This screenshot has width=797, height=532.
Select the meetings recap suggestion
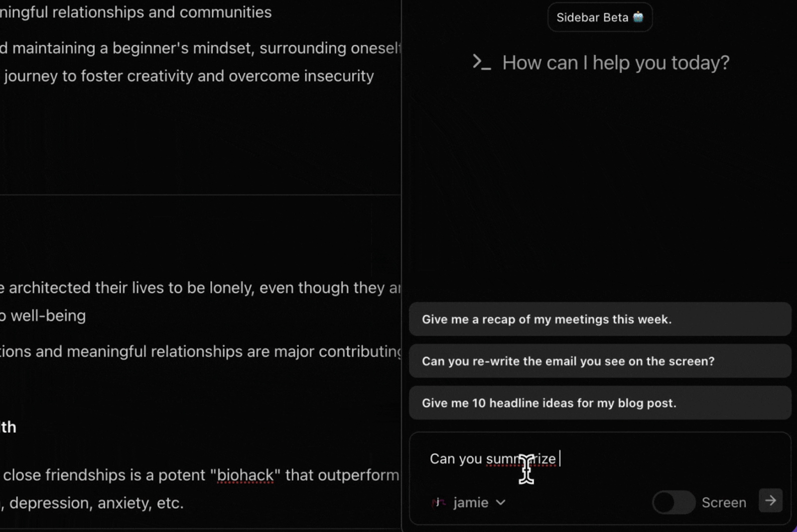click(x=600, y=319)
